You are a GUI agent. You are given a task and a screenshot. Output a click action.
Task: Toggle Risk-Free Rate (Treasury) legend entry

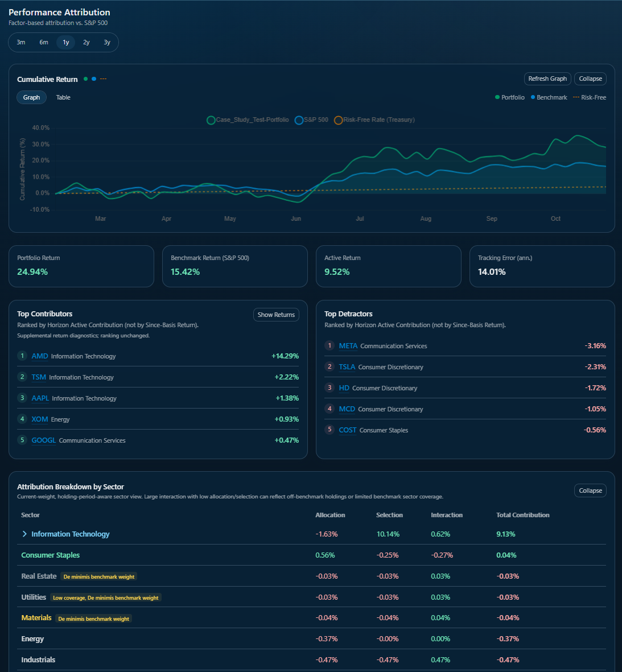pyautogui.click(x=374, y=120)
